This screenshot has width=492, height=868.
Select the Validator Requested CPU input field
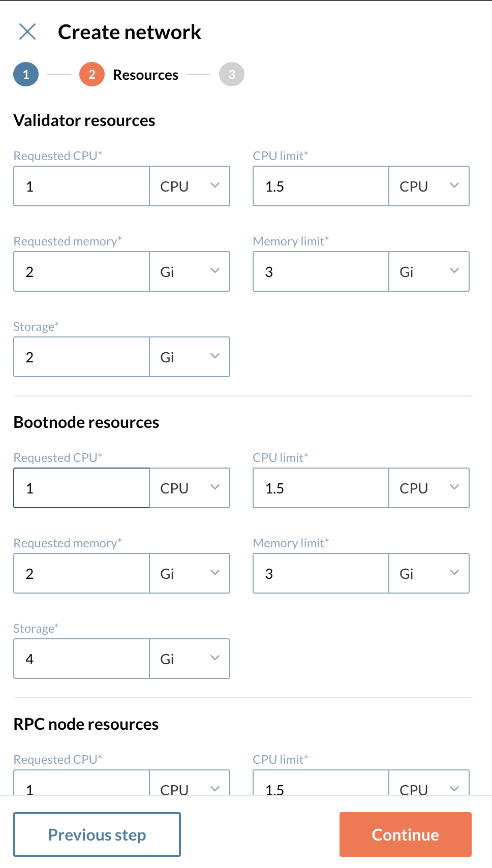click(81, 186)
